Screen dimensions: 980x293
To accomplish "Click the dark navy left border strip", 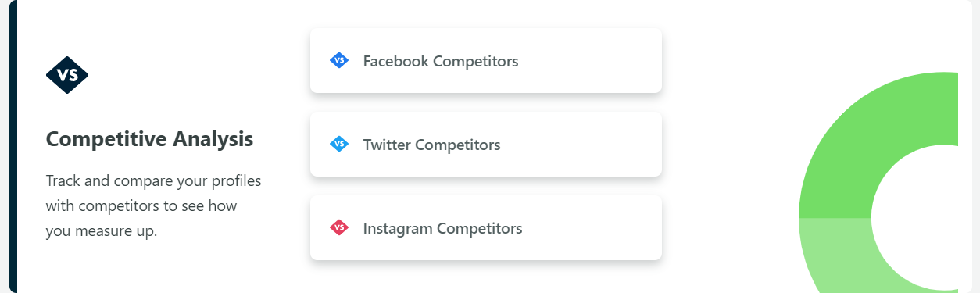I will (13, 146).
